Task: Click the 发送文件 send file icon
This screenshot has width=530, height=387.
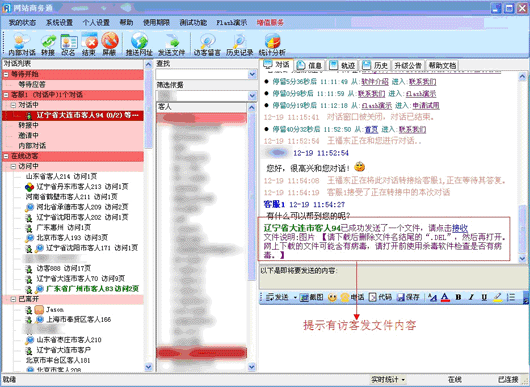Action: pyautogui.click(x=172, y=44)
